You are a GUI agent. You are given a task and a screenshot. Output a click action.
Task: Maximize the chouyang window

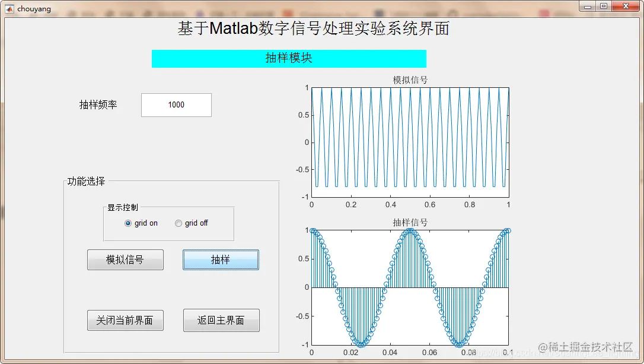click(603, 6)
